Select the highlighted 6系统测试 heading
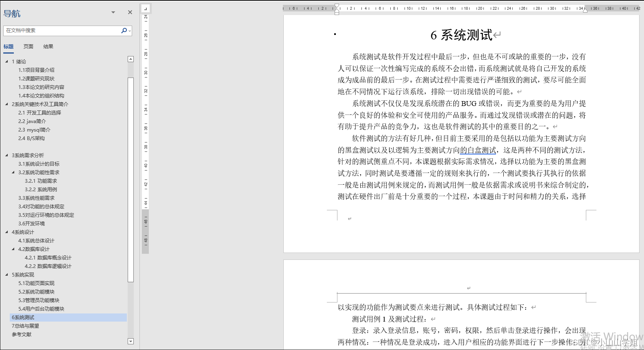Image resolution: width=644 pixels, height=350 pixels. point(68,318)
